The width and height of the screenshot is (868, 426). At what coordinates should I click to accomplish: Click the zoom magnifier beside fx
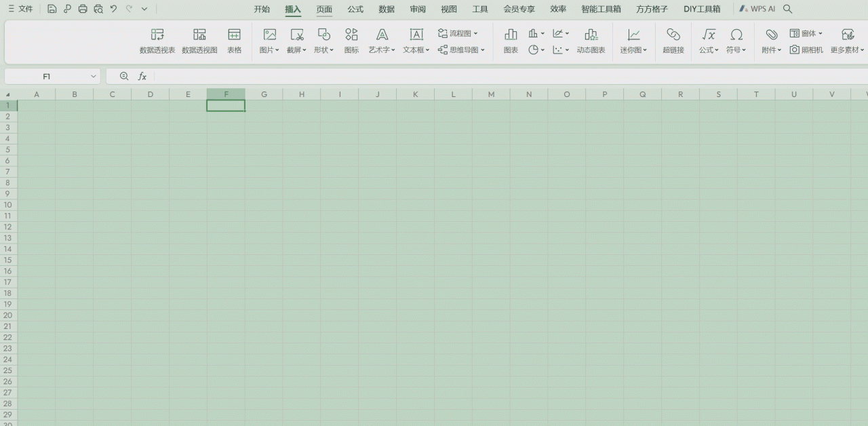124,77
